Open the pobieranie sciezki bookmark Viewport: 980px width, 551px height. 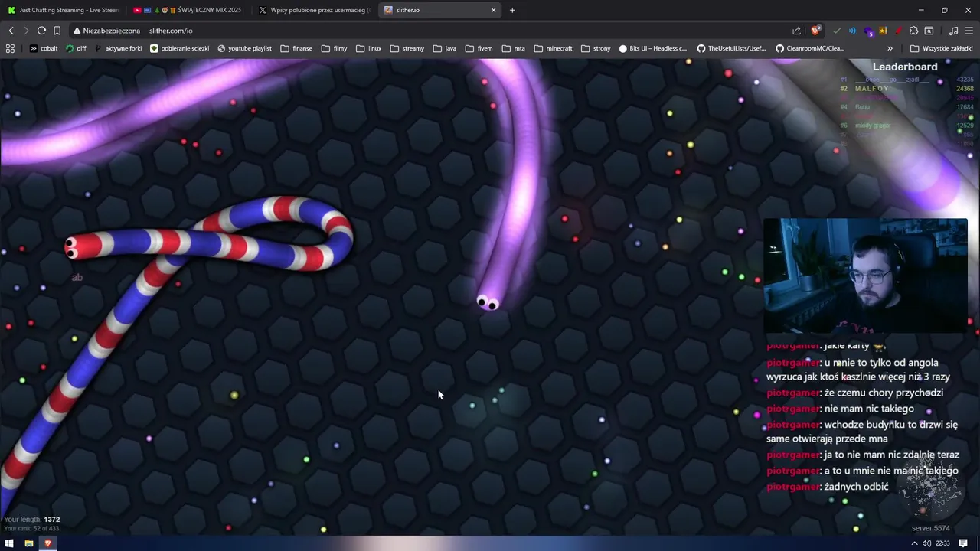click(180, 48)
